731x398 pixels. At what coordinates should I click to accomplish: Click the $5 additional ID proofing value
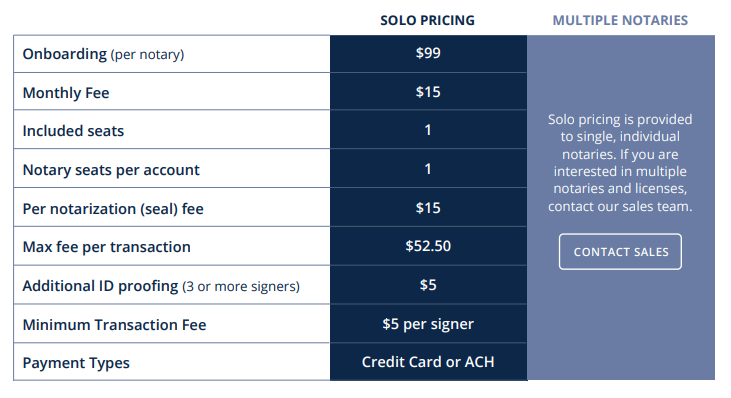[x=428, y=285]
